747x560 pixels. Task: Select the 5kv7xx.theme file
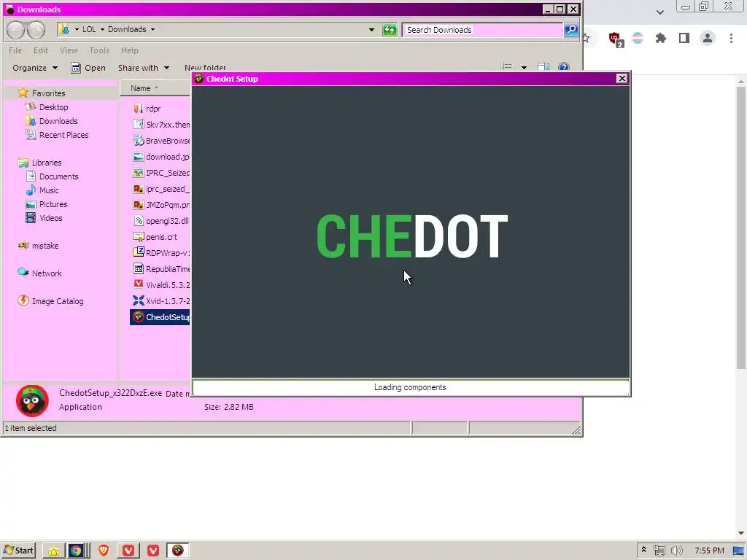[161, 125]
